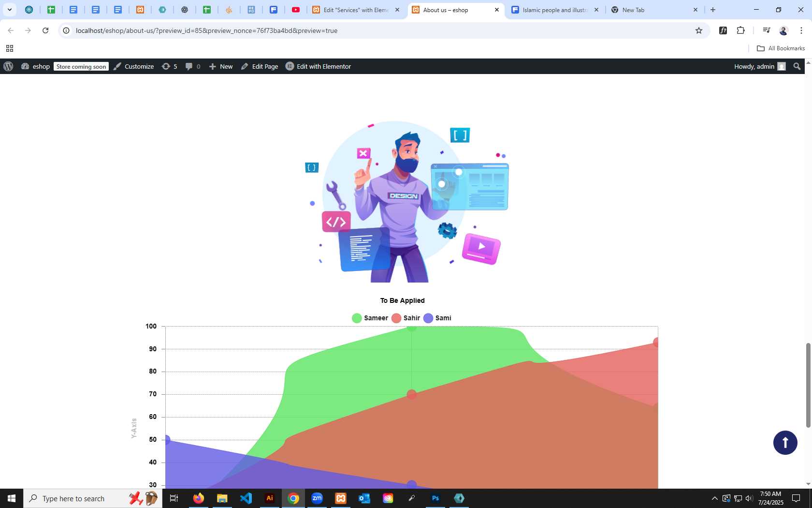812x508 pixels.
Task: Close the 'Edit Services' Elementor tab
Action: tap(397, 10)
